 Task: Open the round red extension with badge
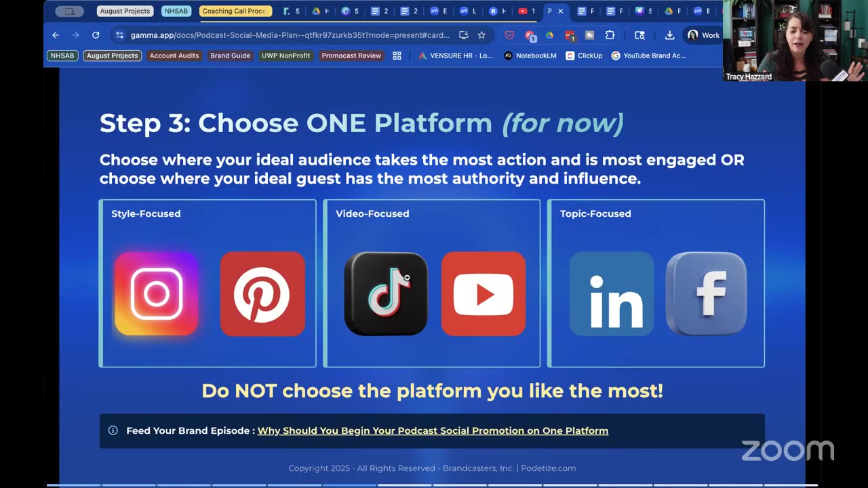(530, 35)
